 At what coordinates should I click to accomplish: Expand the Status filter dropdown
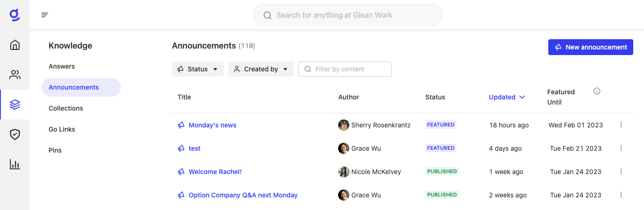(198, 69)
